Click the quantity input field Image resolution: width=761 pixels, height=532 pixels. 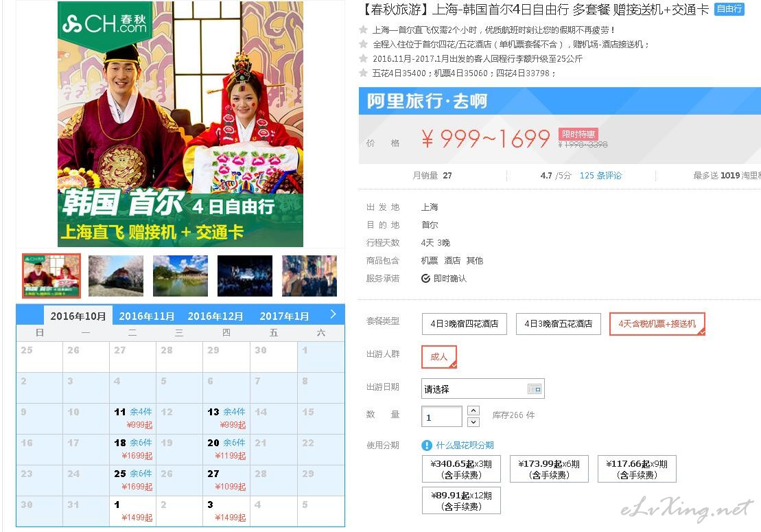(442, 417)
